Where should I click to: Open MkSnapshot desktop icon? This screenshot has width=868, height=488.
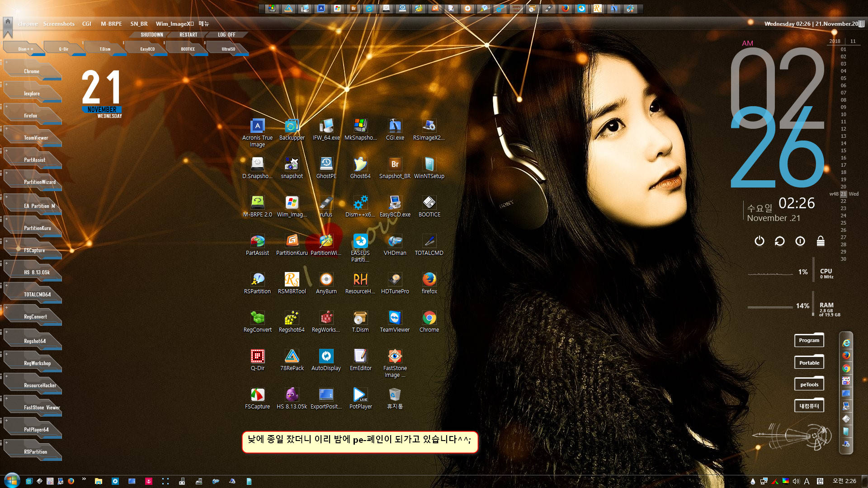(x=360, y=130)
